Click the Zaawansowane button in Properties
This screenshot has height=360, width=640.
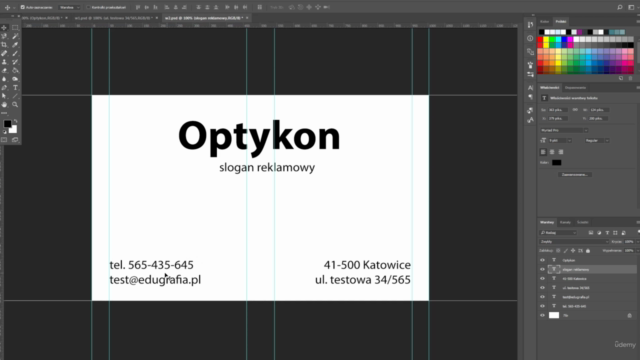[x=575, y=175]
